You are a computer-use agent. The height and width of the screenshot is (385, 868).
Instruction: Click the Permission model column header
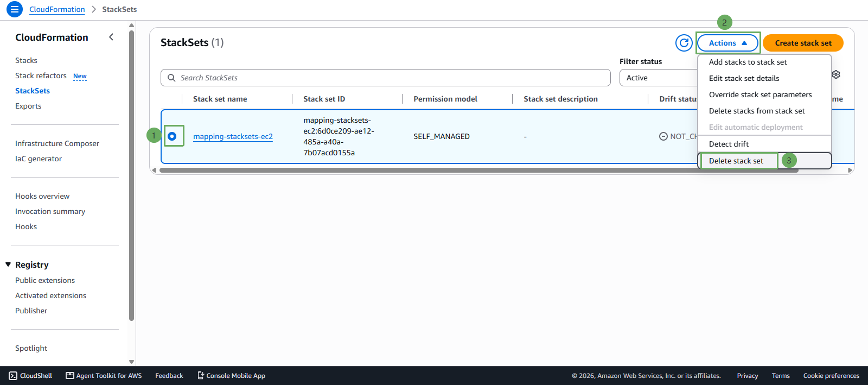click(445, 99)
